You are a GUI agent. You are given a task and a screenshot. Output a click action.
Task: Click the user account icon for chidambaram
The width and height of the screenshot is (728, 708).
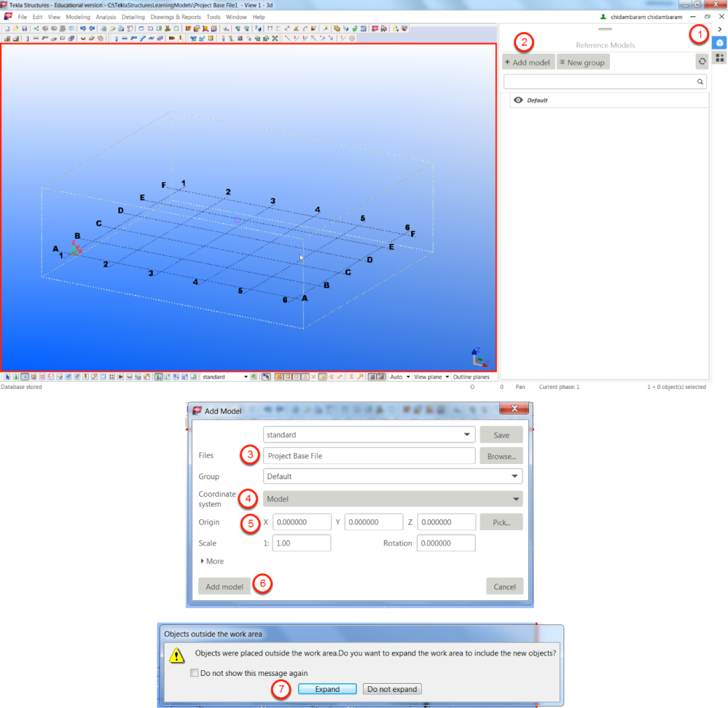point(603,17)
